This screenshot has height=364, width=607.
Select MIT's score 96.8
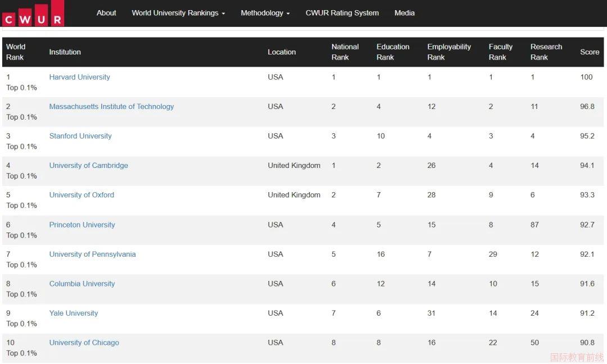pos(587,106)
